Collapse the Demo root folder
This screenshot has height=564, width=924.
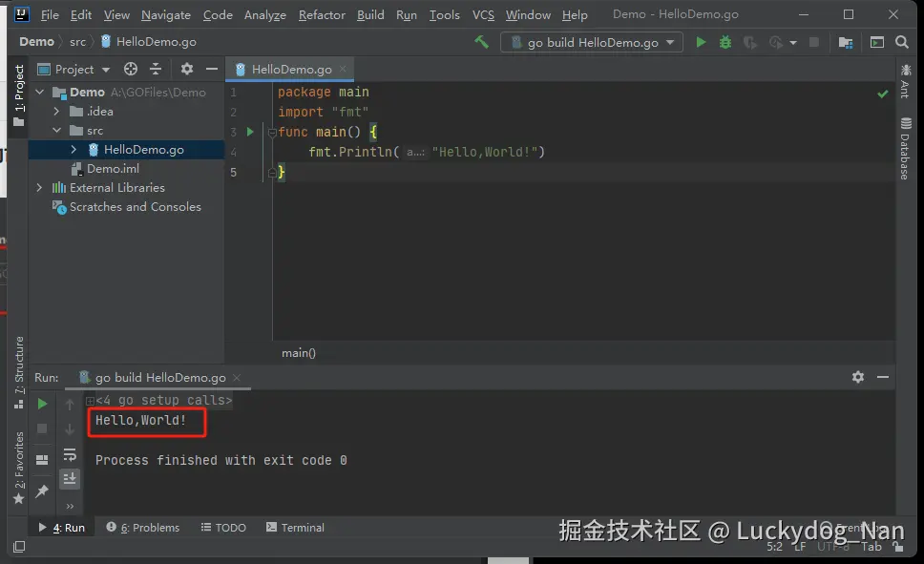40,92
